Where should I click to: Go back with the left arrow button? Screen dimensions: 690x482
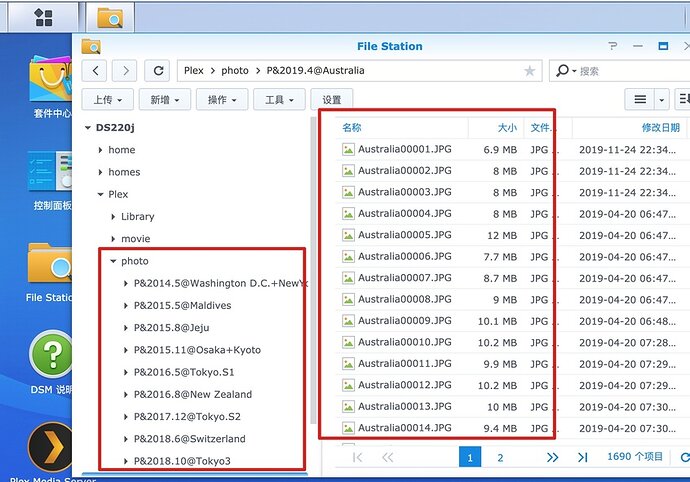click(94, 70)
